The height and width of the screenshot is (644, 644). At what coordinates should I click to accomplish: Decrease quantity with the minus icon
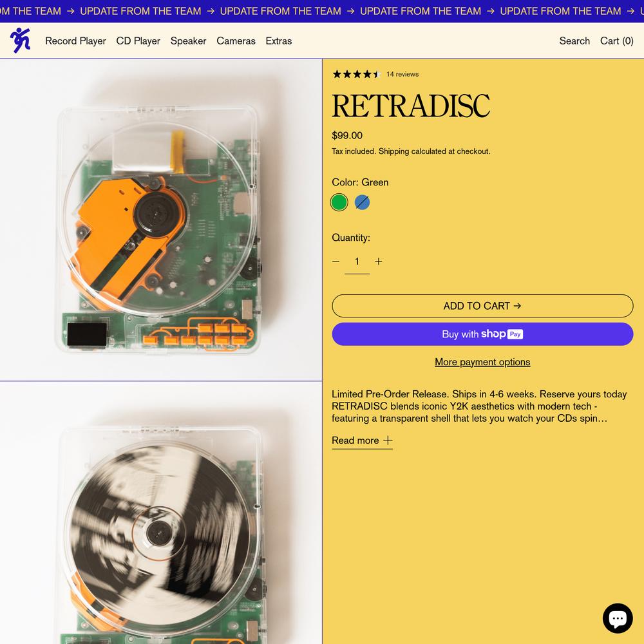(336, 261)
